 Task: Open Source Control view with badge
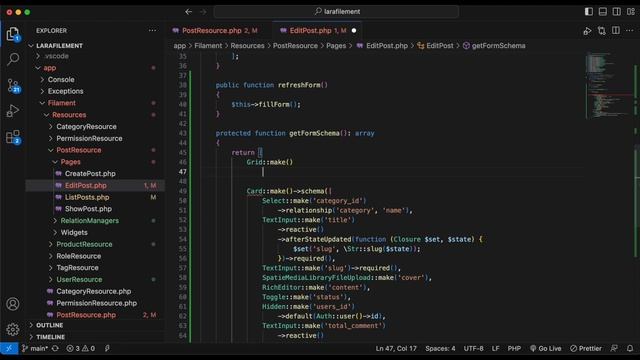pos(13,85)
